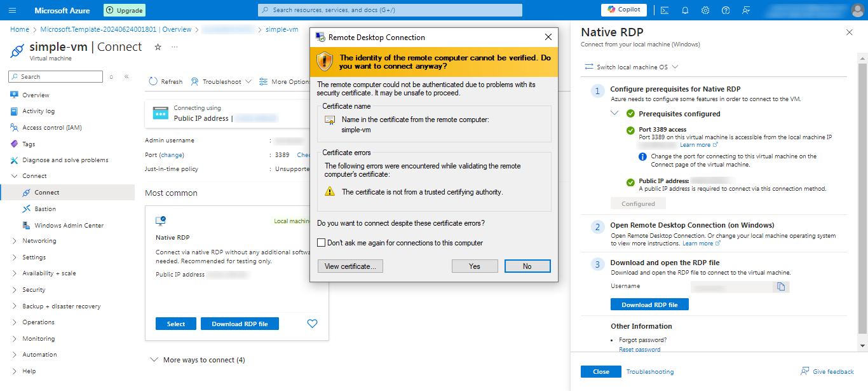Open the Azure portal hamburger menu

pyautogui.click(x=13, y=10)
